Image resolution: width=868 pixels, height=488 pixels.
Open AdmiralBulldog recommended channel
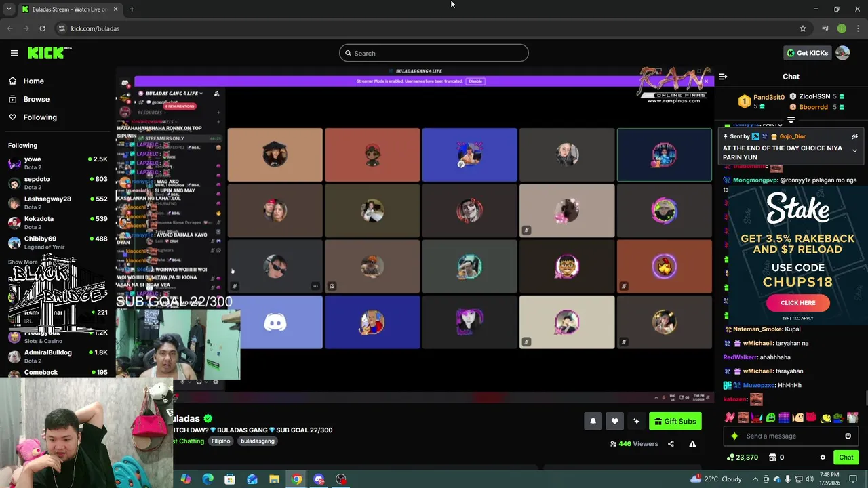pos(58,356)
